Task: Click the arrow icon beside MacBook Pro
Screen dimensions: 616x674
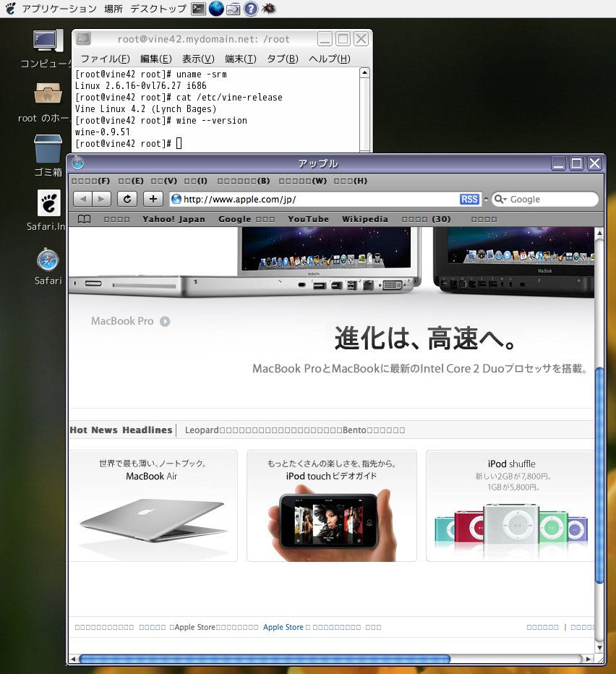Action: pyautogui.click(x=165, y=322)
